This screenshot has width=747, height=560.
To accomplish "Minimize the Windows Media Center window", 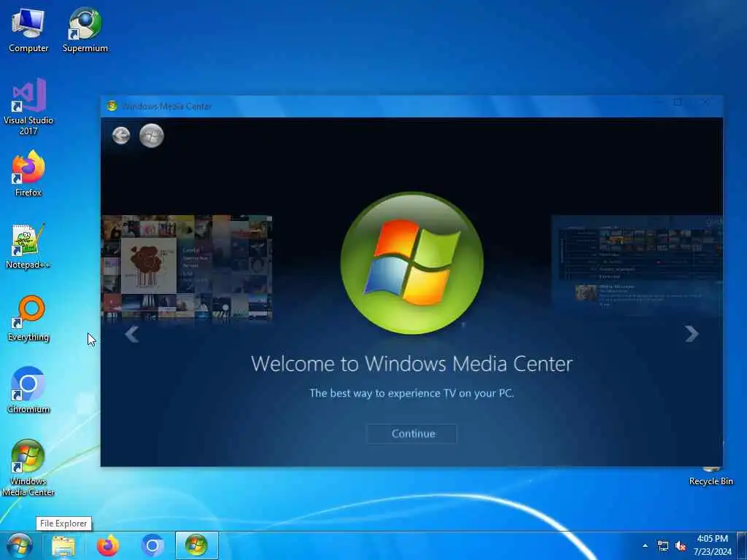I will [658, 102].
